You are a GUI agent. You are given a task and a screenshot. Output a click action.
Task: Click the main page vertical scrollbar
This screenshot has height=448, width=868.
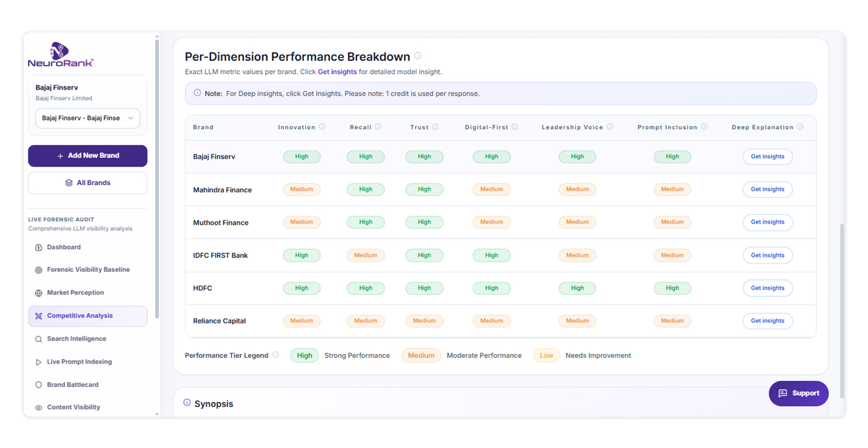(x=842, y=311)
